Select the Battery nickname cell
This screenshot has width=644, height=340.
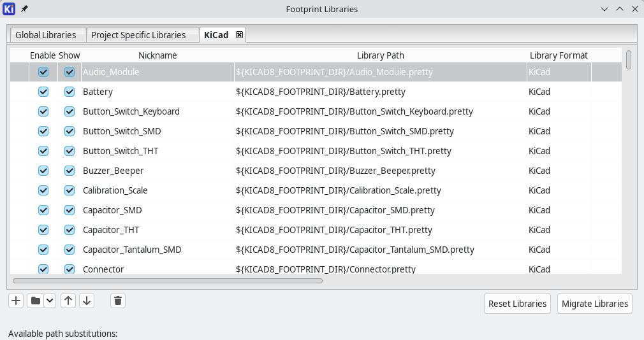click(x=157, y=92)
